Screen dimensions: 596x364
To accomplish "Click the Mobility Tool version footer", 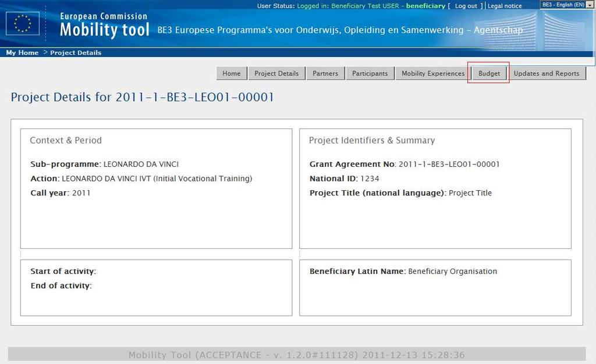I will coord(296,355).
